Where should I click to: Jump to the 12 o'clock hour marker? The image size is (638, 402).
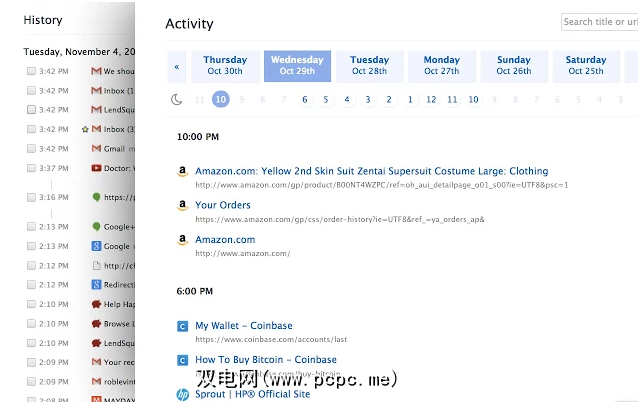coord(431,99)
